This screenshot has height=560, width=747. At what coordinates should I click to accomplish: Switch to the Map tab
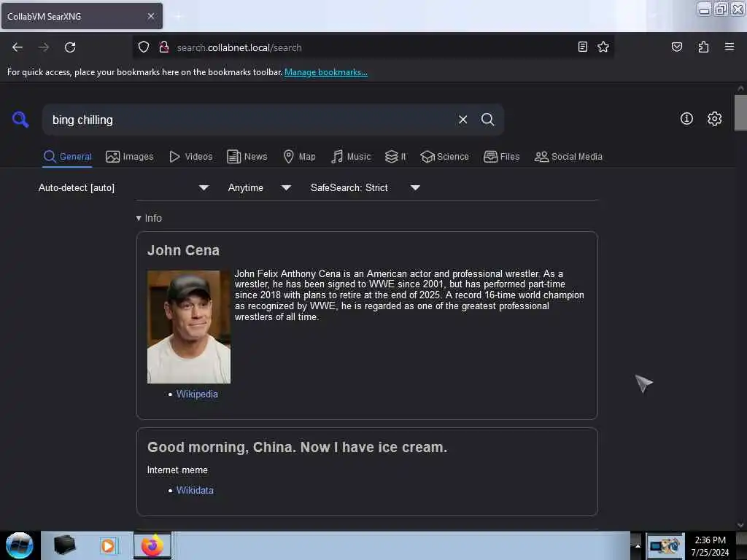[299, 156]
